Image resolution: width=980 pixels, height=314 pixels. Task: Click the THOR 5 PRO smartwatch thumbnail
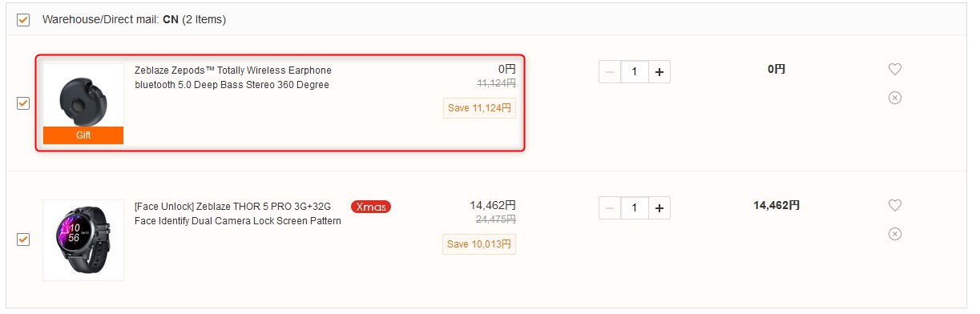pyautogui.click(x=83, y=240)
